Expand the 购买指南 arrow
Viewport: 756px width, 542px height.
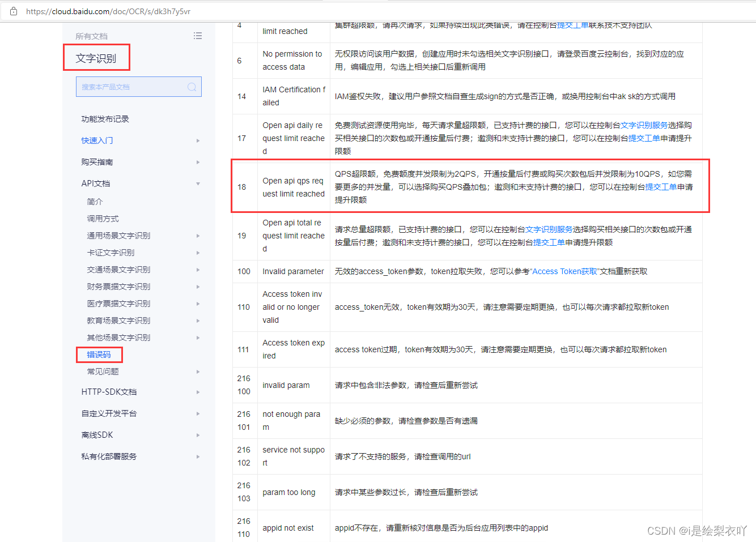[x=198, y=162]
